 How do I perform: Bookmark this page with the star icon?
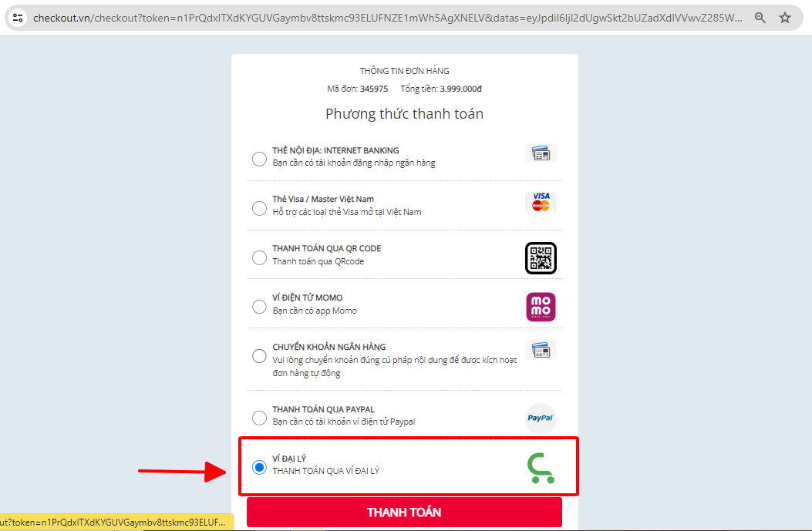[x=785, y=18]
